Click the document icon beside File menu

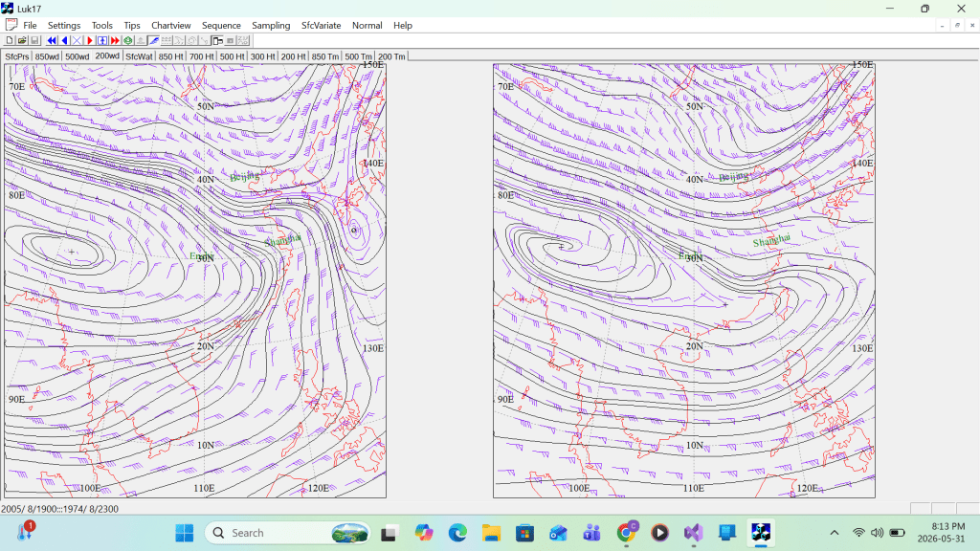click(11, 25)
